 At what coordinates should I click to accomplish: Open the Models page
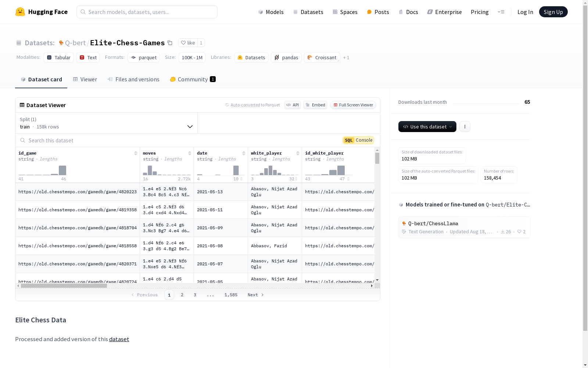[x=271, y=12]
